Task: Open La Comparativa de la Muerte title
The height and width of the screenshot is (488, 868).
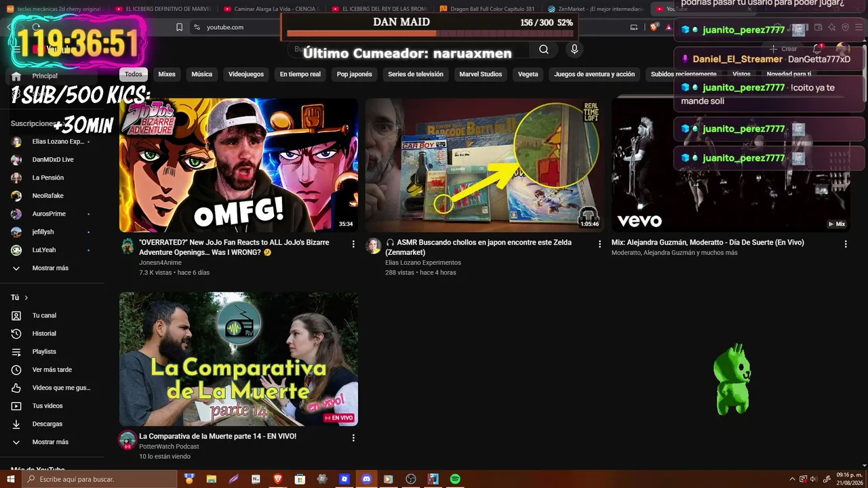Action: (x=218, y=436)
